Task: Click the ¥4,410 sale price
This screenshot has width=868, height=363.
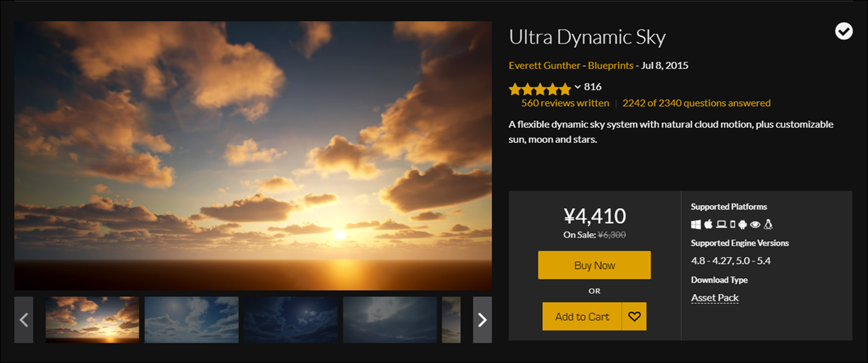Action: 595,216
